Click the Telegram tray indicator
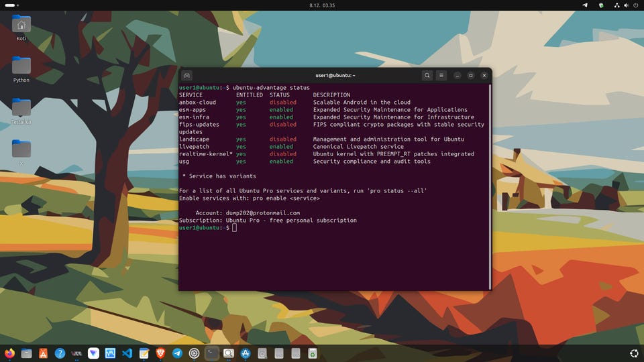 pos(584,5)
